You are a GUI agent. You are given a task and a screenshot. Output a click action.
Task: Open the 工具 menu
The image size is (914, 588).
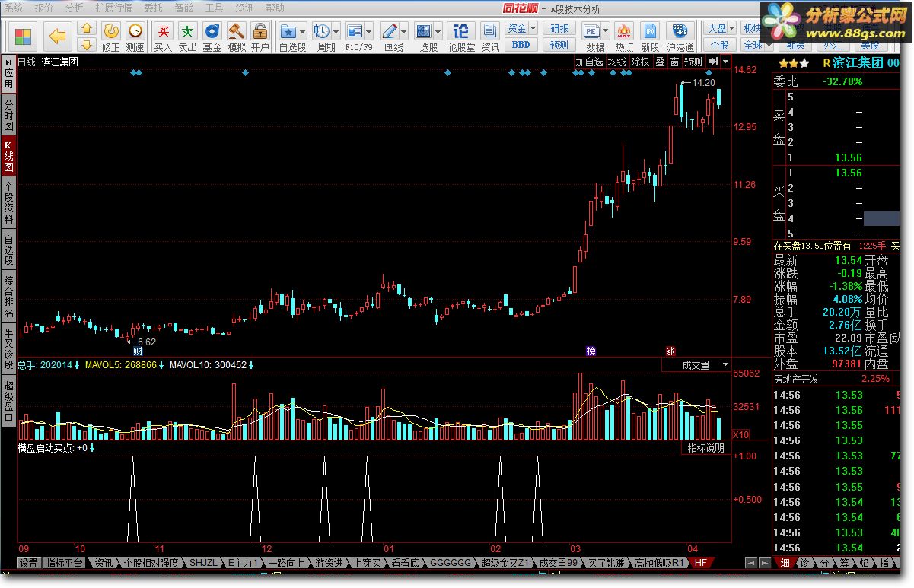[x=214, y=8]
